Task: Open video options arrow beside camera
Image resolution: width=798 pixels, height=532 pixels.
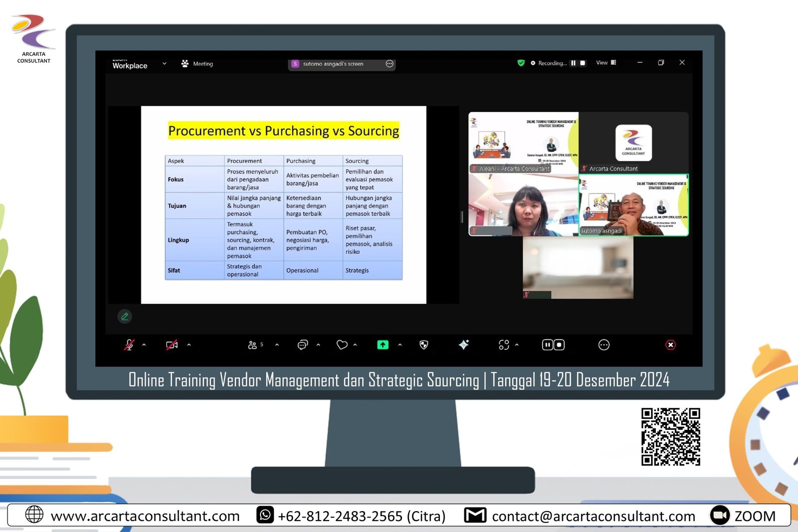Action: (x=189, y=345)
